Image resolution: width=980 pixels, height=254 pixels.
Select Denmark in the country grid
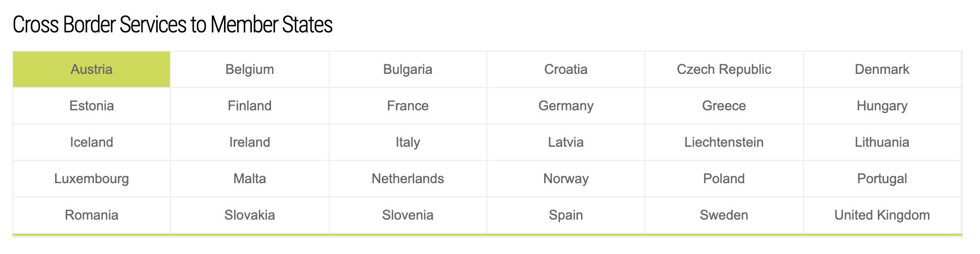coord(882,69)
